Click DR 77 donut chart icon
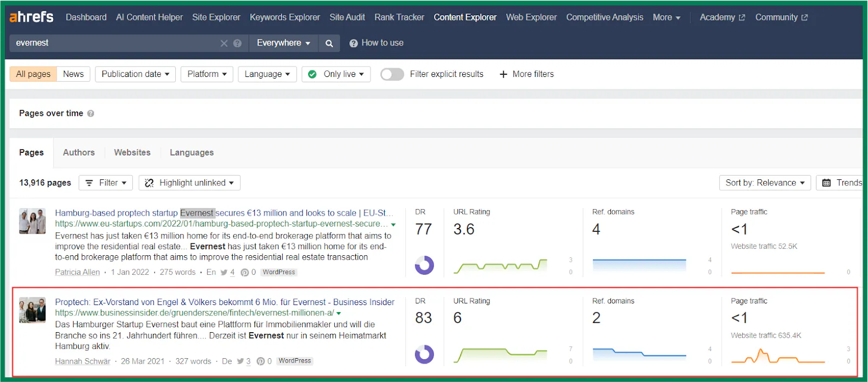Viewport: 868px width, 382px height. coord(424,265)
